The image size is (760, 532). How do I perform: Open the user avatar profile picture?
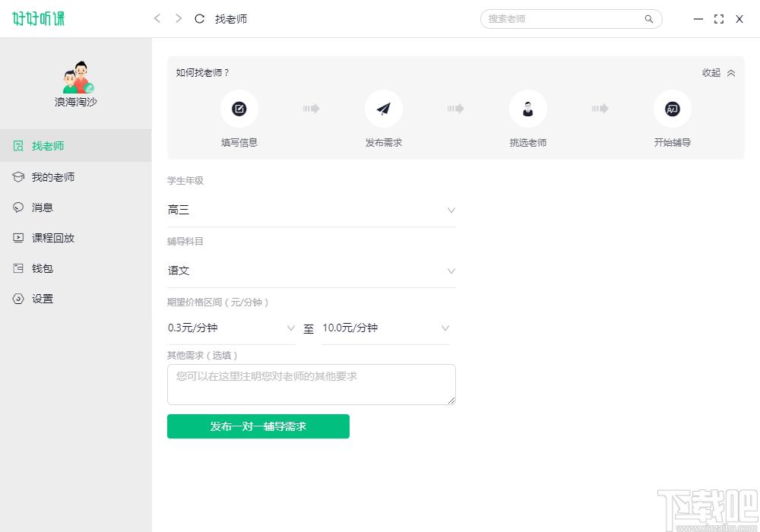pos(78,77)
